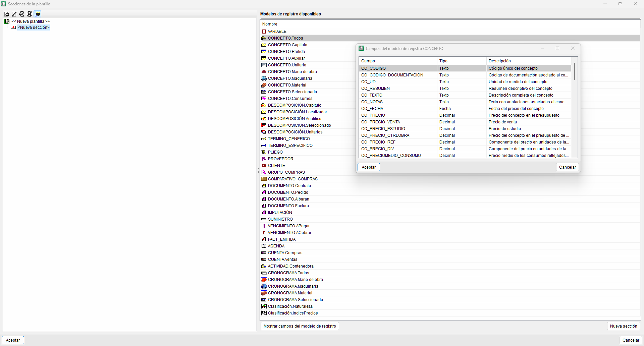This screenshot has height=346, width=644.
Task: Click Aceptar in the Campos dialog
Action: (x=369, y=167)
